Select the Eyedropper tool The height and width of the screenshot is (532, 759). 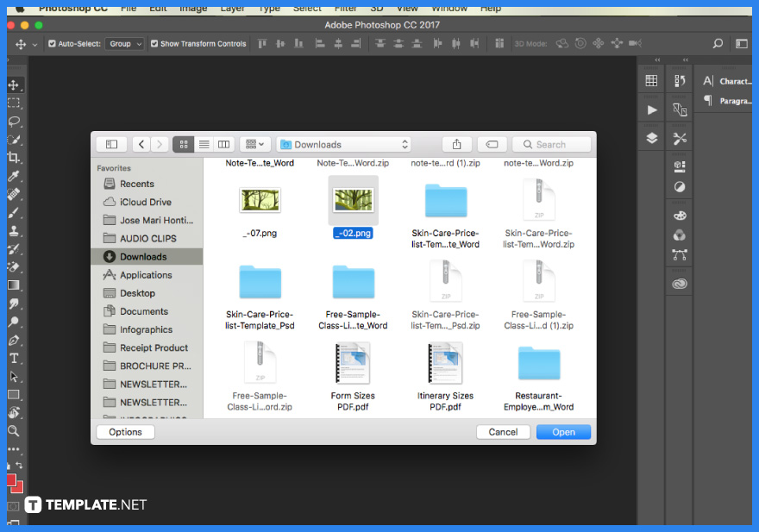pyautogui.click(x=13, y=177)
